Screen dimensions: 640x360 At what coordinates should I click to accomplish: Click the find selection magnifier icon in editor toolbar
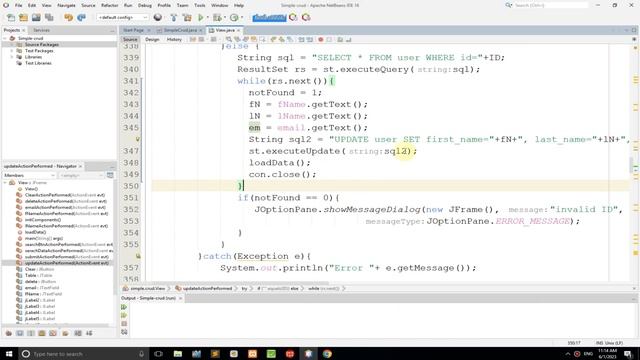(229, 40)
